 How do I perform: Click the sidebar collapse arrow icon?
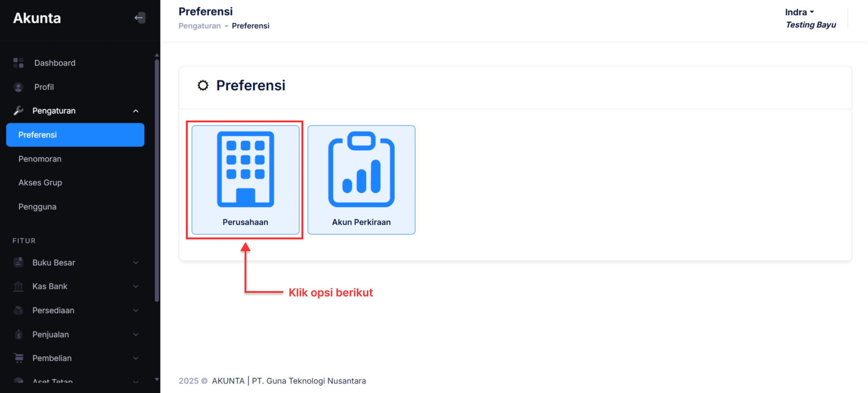click(140, 18)
